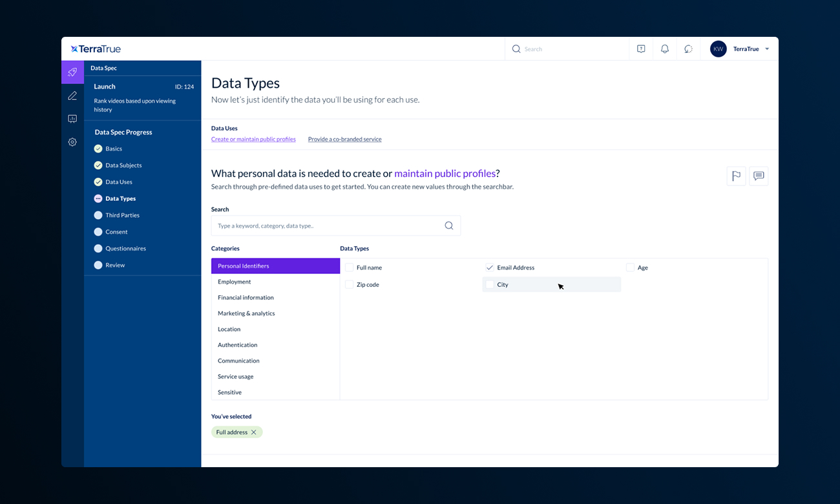Select the Location category
This screenshot has width=840, height=504.
tap(275, 330)
